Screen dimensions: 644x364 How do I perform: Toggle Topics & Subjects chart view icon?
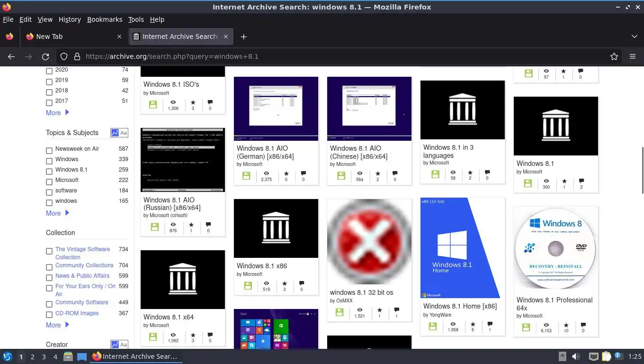click(115, 133)
